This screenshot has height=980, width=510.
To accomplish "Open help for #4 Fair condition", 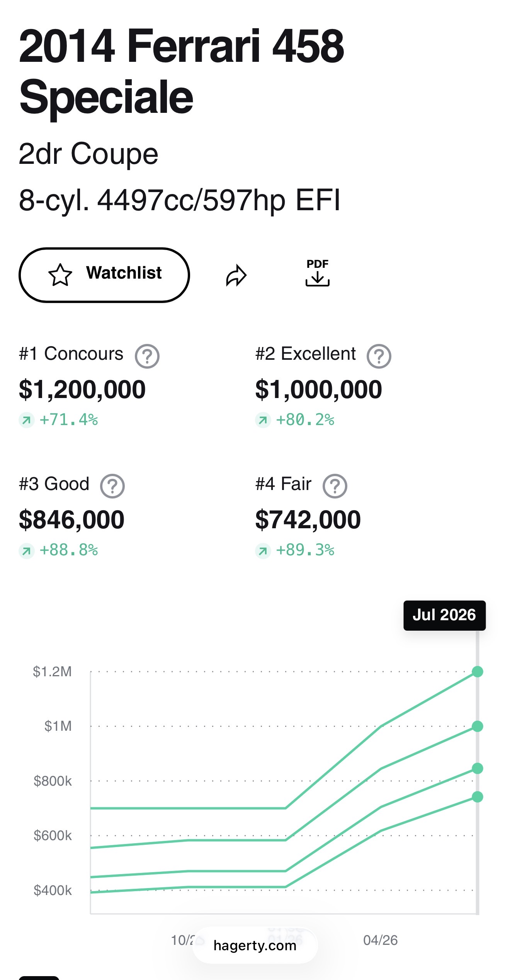I will (335, 486).
